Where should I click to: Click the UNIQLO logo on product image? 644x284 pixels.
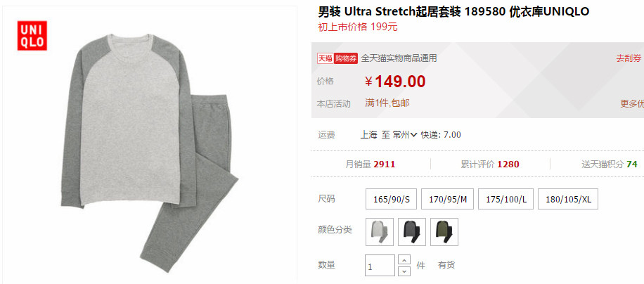pos(32,36)
